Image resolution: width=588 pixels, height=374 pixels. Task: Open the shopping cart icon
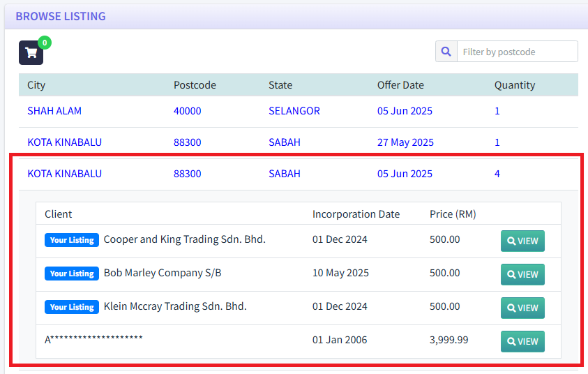point(31,53)
